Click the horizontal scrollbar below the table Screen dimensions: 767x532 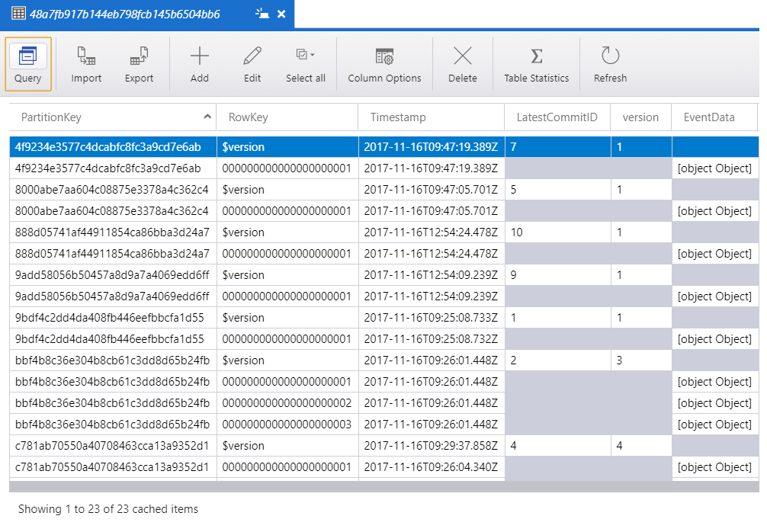tap(384, 486)
